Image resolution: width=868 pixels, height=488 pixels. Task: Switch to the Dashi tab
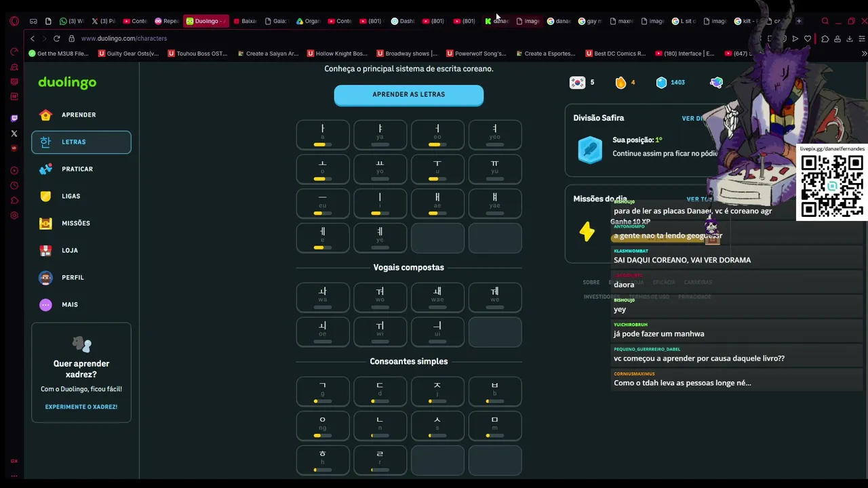pos(402,21)
